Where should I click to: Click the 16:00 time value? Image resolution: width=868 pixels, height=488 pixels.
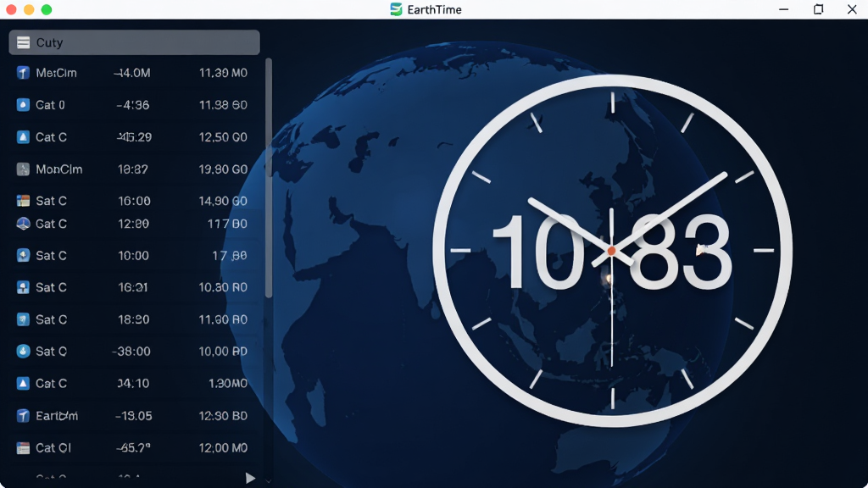(x=134, y=201)
